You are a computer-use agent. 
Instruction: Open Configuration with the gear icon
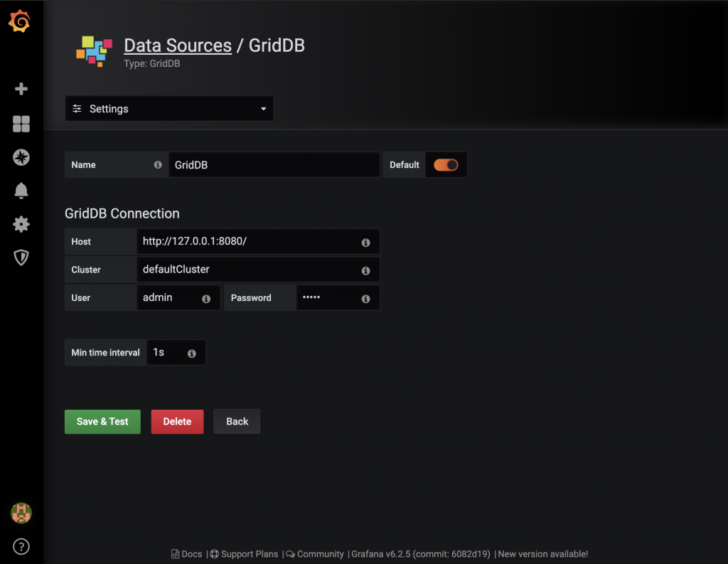click(21, 224)
